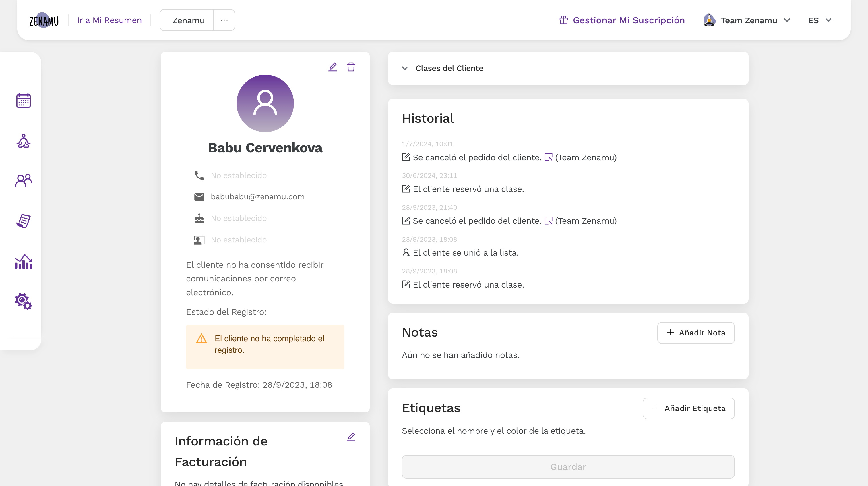The width and height of the screenshot is (868, 486).
Task: Click edit icon of 28/9/2023 21:40 entry
Action: [x=406, y=221]
